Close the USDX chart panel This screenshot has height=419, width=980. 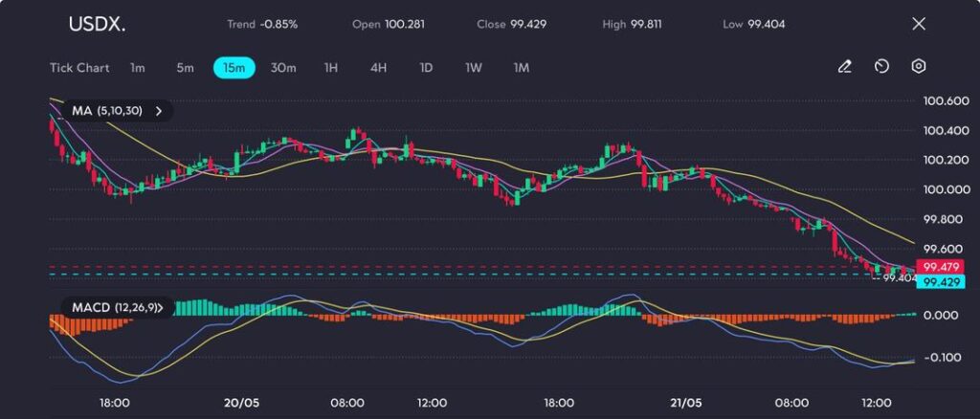[919, 24]
